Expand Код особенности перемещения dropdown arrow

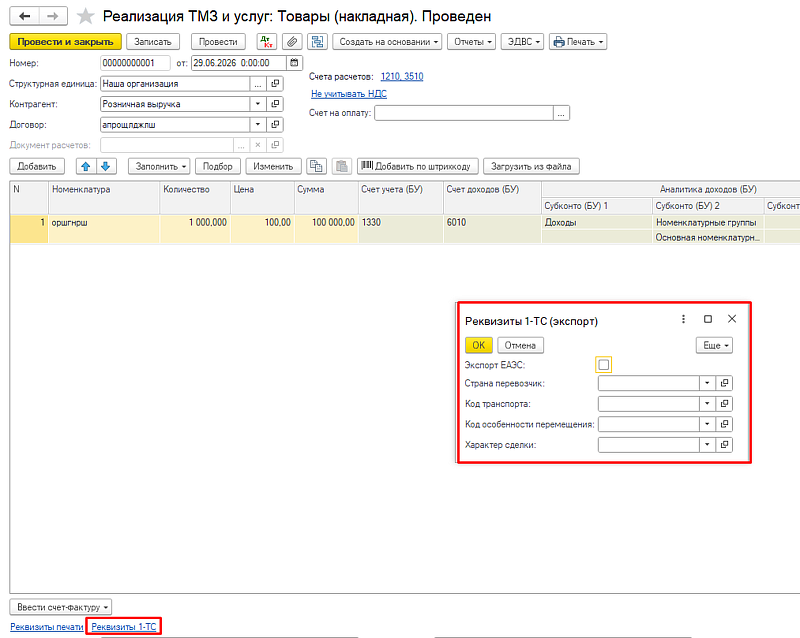707,424
